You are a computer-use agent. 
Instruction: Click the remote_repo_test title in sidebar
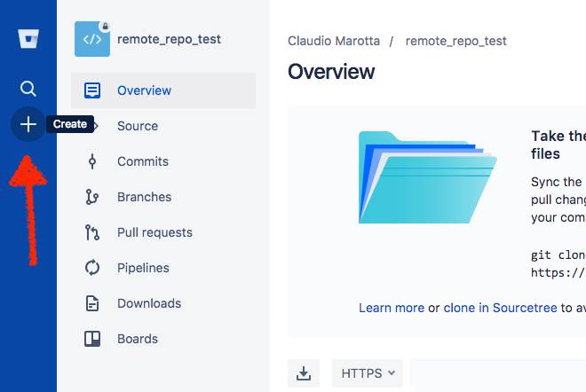pos(169,39)
